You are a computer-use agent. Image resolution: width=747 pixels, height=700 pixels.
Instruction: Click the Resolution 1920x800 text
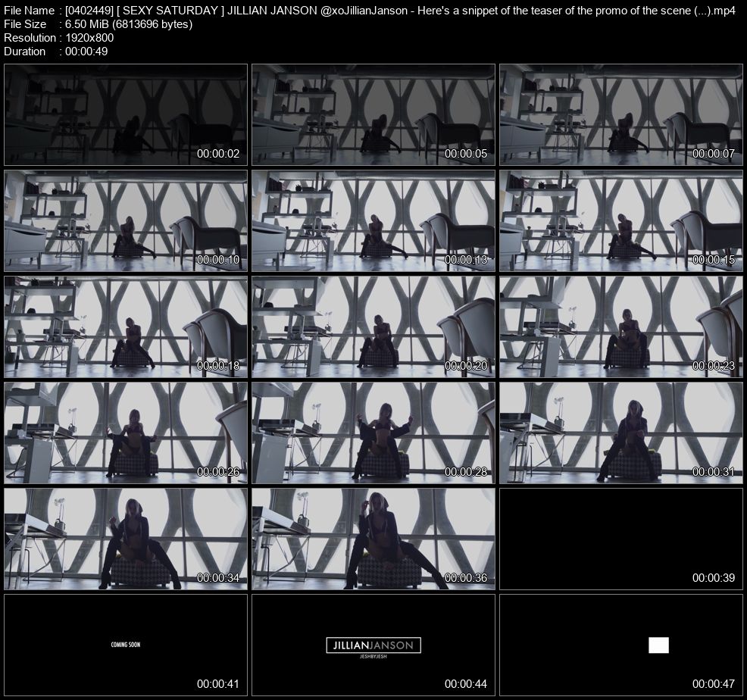point(59,37)
